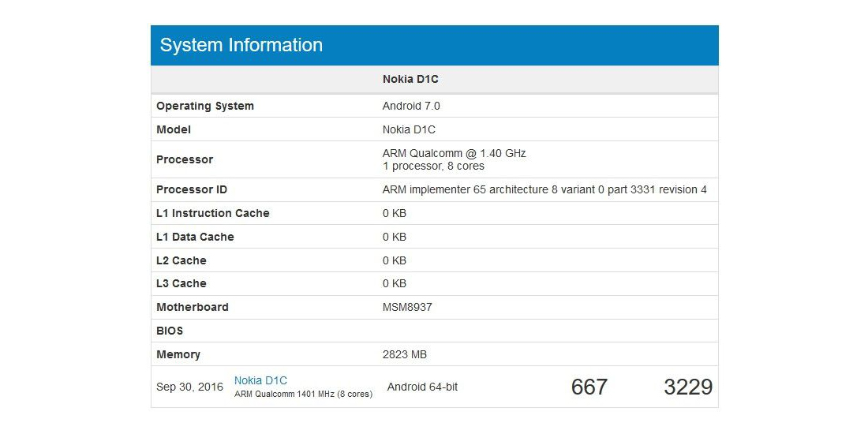Select the Memory row label
Screen dimensions: 868x434
178,355
